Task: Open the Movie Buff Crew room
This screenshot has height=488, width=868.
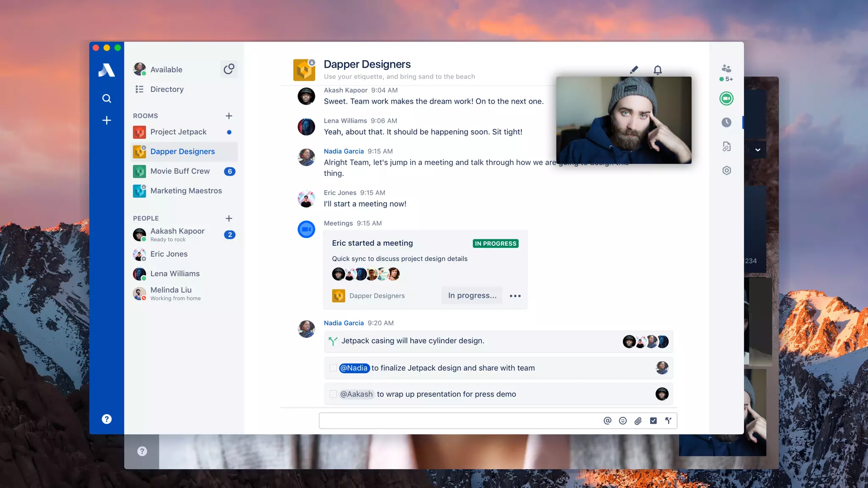Action: (x=180, y=171)
